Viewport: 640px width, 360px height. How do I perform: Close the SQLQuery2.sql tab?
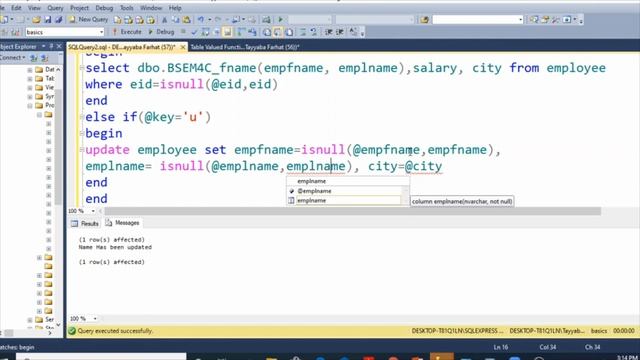[183, 47]
